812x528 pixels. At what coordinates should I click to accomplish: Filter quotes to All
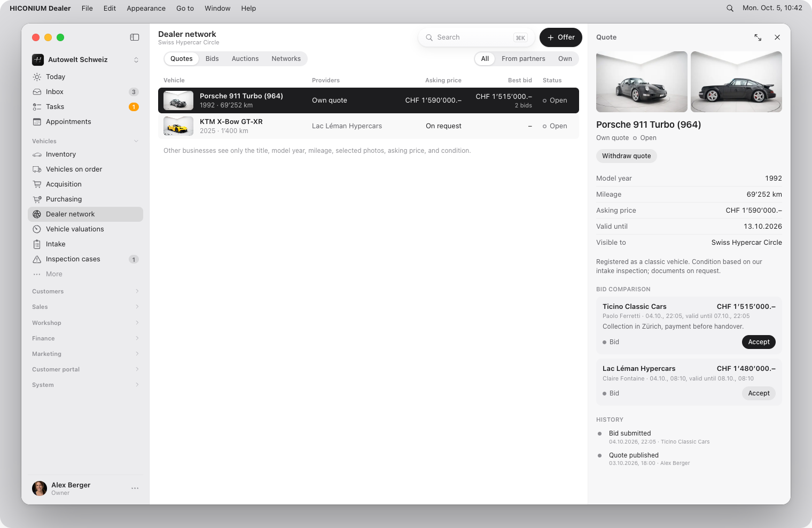tap(485, 59)
